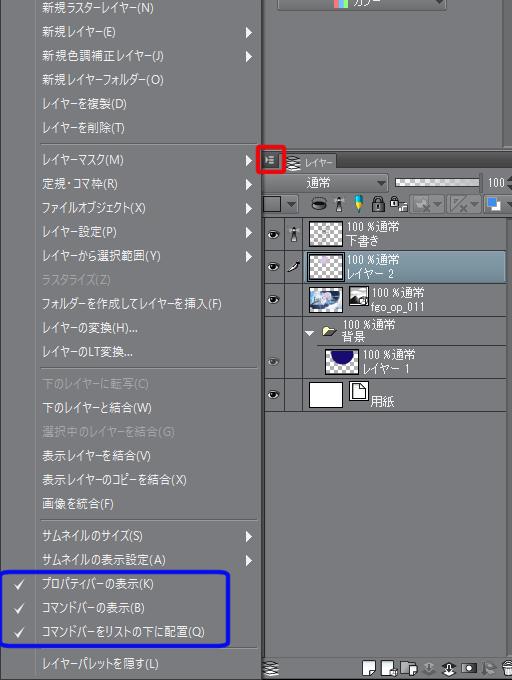Select the 下書き layer thumbnail

(326, 234)
